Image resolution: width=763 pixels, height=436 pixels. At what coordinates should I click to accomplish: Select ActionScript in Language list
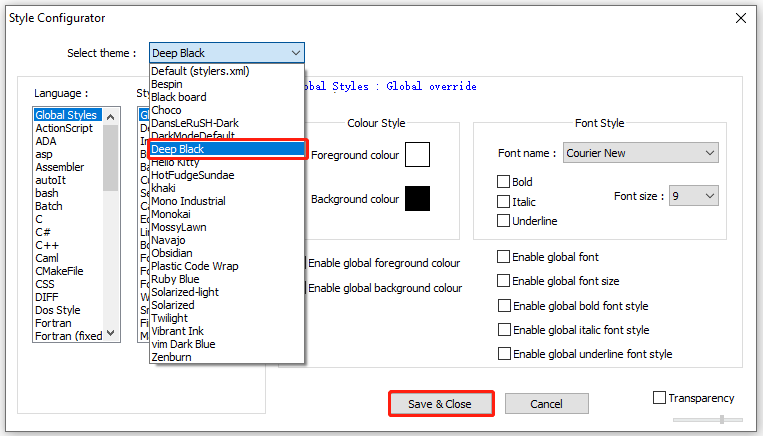[x=68, y=128]
